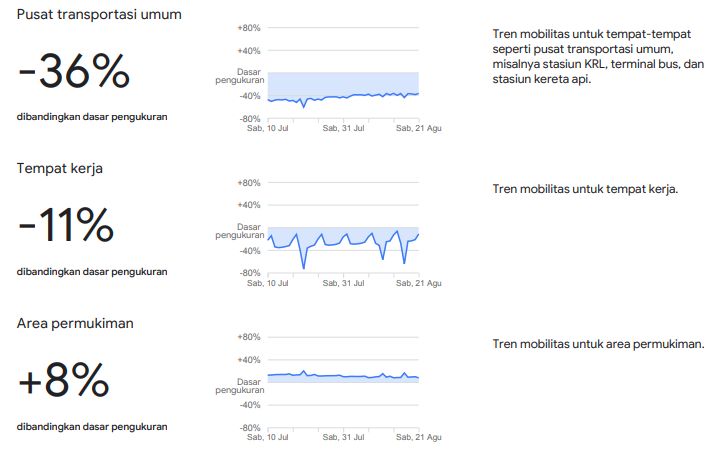728x459 pixels.
Task: Click the -80% axis label on residential chart
Action: pos(250,428)
